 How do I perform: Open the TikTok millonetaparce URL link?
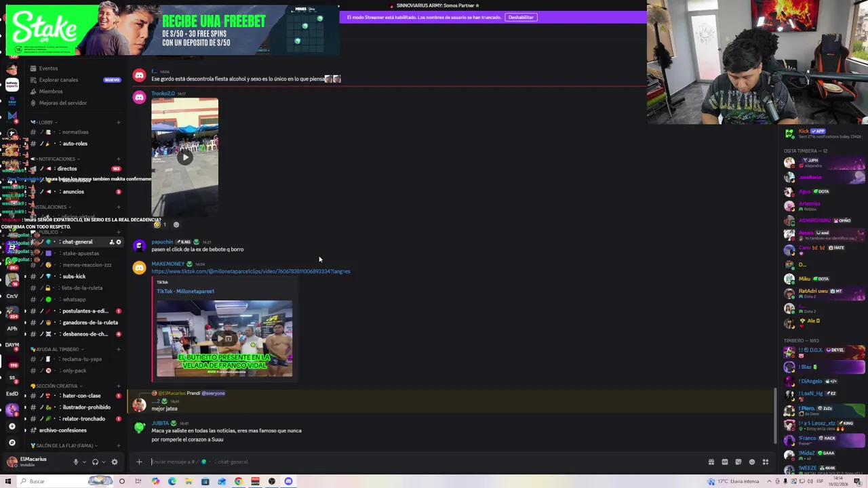coord(251,271)
